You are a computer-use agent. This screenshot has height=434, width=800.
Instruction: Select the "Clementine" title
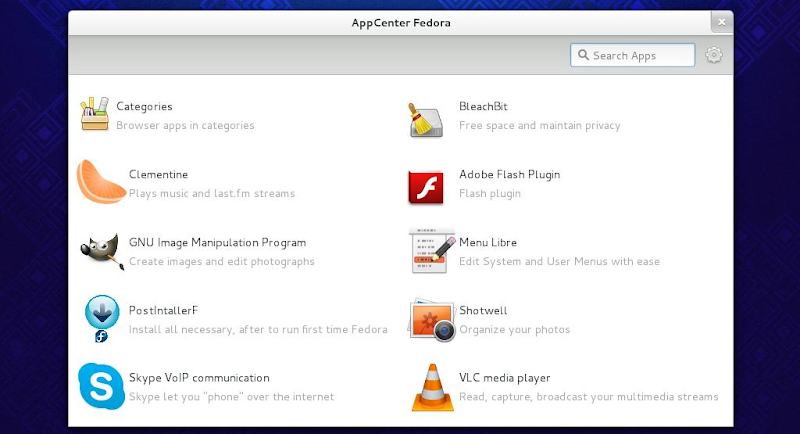(158, 174)
